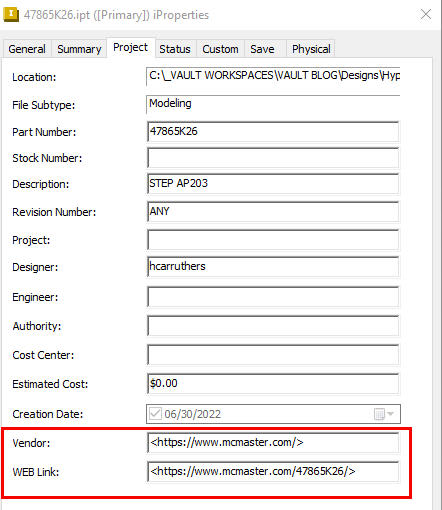
Task: Open the Physical tab
Action: (311, 49)
